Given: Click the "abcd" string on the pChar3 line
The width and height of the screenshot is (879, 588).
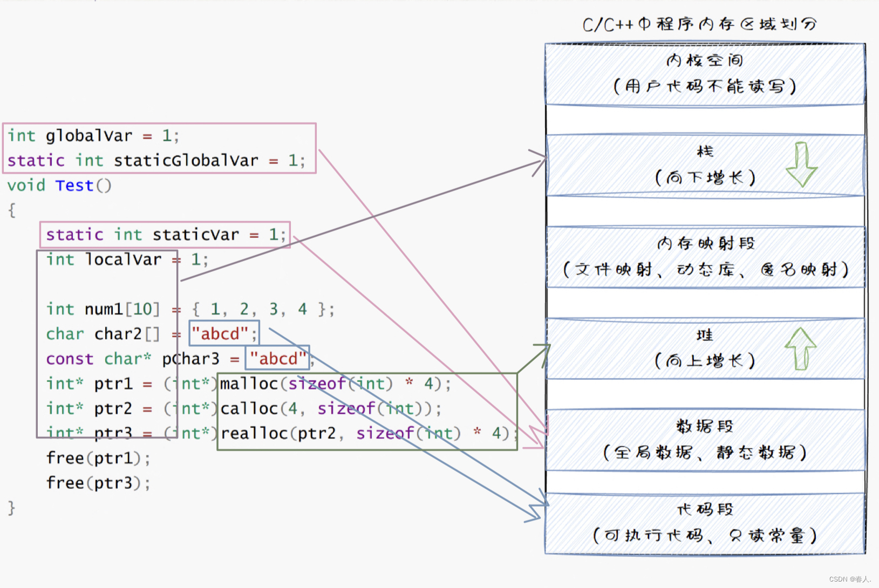Looking at the screenshot, I should tap(278, 359).
